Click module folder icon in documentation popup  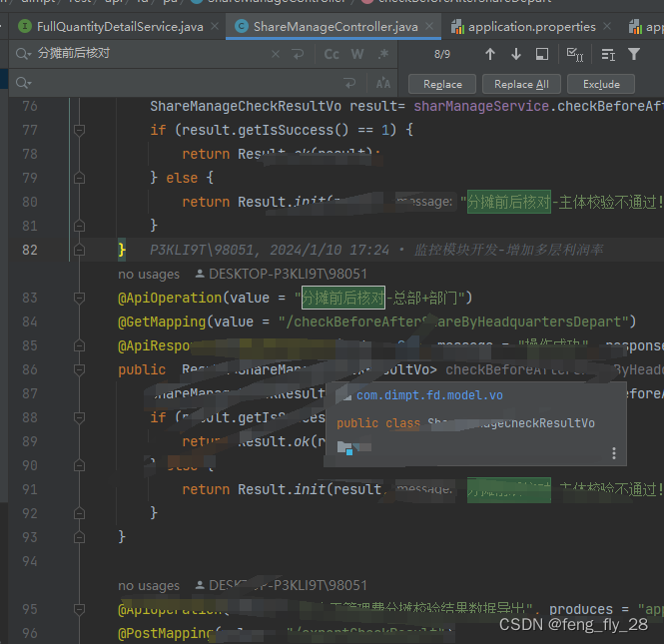point(345,447)
